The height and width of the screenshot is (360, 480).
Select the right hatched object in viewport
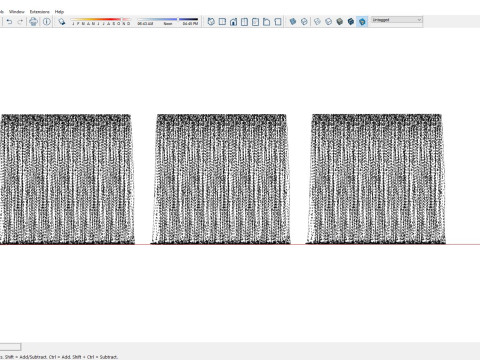(376, 179)
